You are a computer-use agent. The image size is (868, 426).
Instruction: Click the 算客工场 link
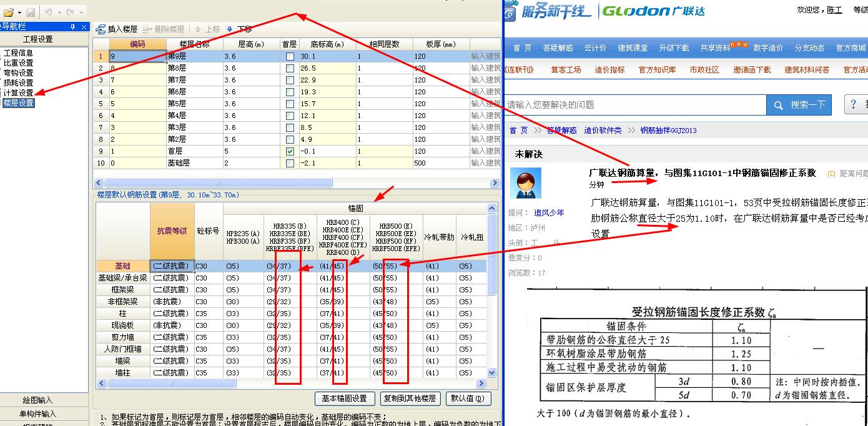point(566,70)
